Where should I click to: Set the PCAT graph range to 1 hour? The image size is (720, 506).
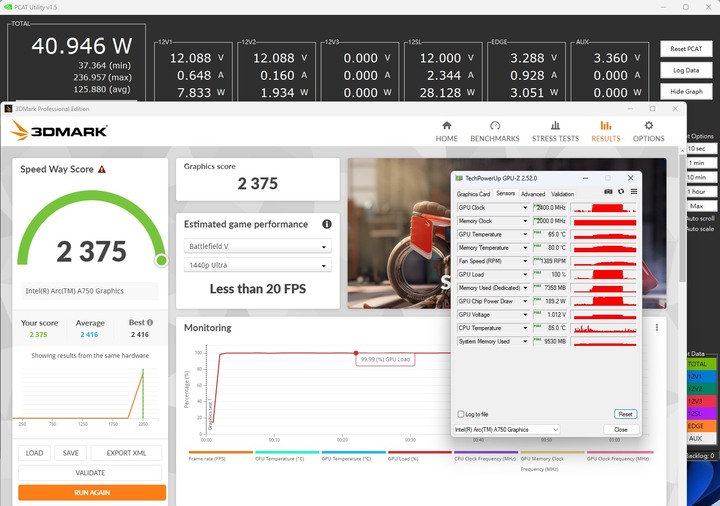coord(700,191)
